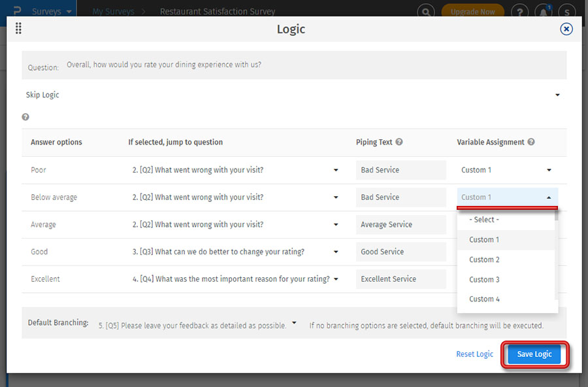Viewport: 588px width, 387px height.
Task: Open jump-to dropdown for Excellent answer
Action: tap(336, 279)
